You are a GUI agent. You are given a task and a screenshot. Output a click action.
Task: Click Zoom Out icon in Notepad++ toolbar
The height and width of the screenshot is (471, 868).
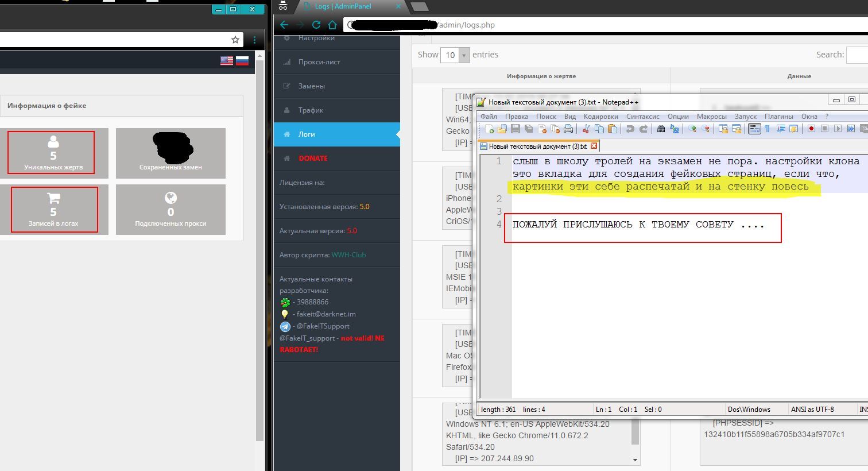click(705, 129)
